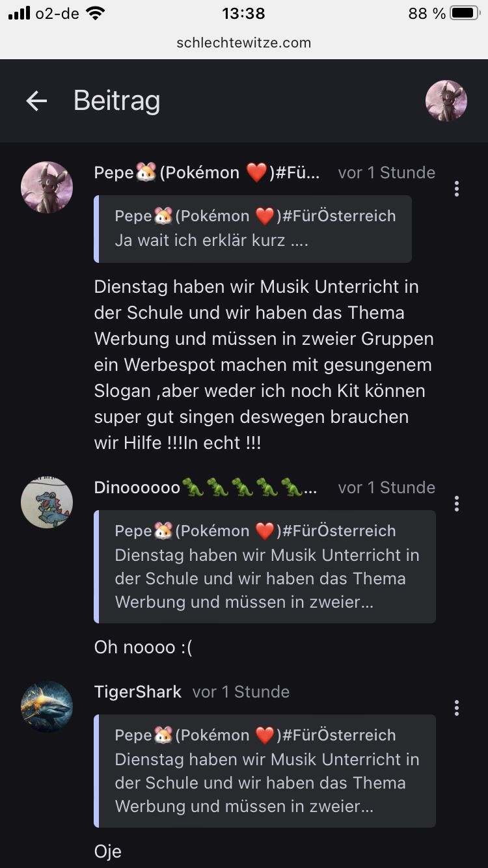Open Dinoooooo's username link
This screenshot has width=488, height=868.
pos(206,487)
